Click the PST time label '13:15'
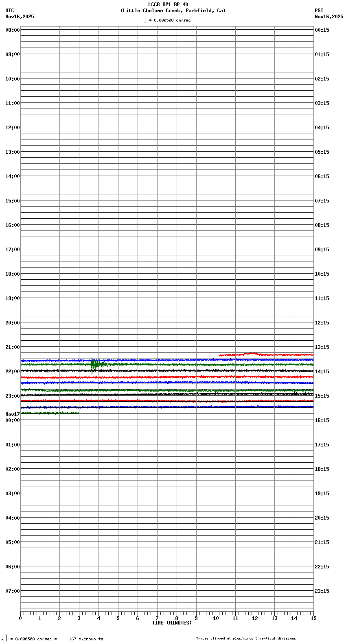346x644 pixels. click(322, 347)
